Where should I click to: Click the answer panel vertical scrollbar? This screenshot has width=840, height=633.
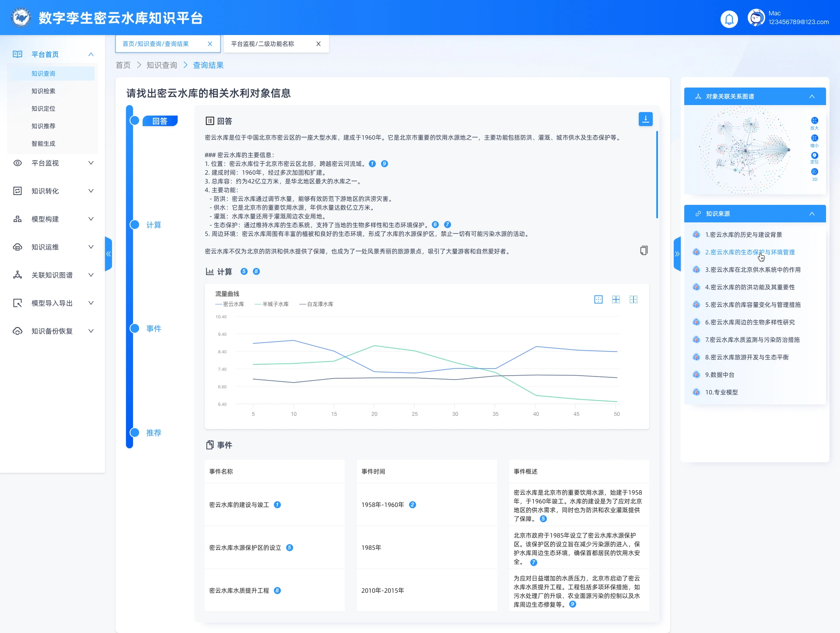[657, 175]
